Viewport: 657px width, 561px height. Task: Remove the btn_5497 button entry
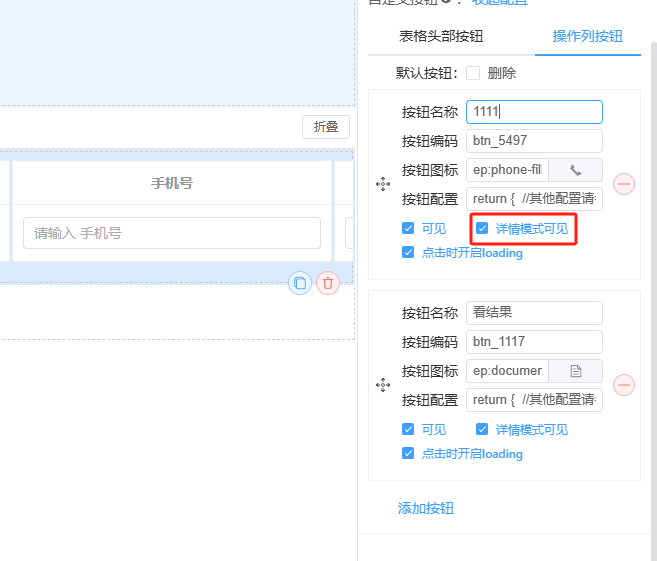[x=624, y=184]
